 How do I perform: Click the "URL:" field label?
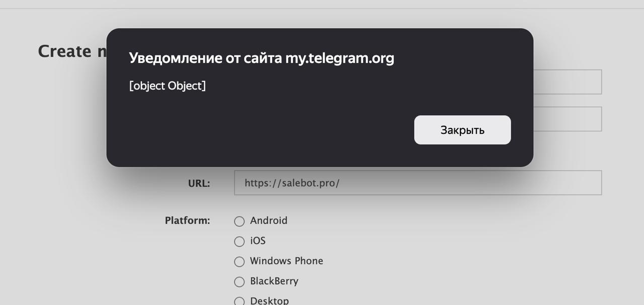point(199,183)
